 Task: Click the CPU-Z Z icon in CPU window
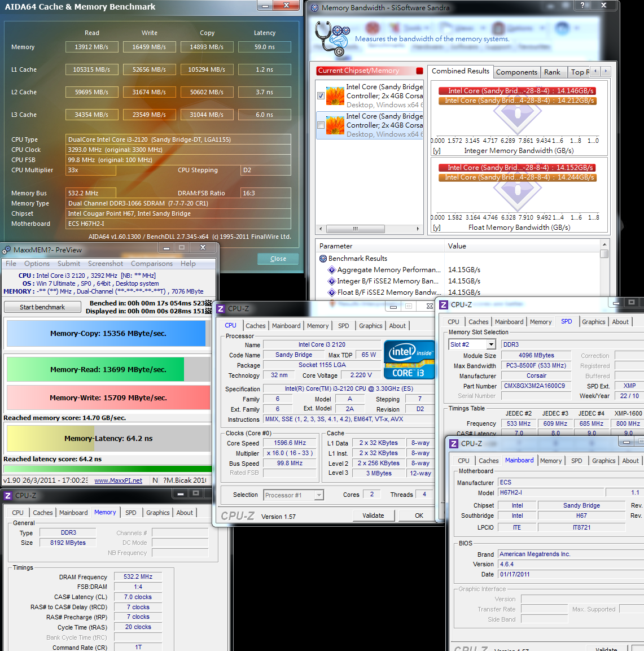point(221,309)
